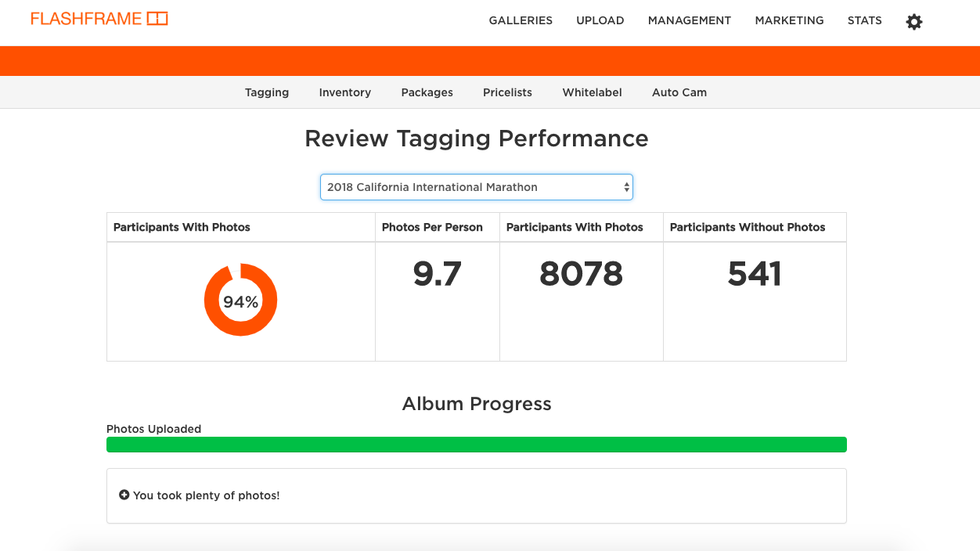Expand the 'You took plenty of photos' plus icon

(124, 495)
